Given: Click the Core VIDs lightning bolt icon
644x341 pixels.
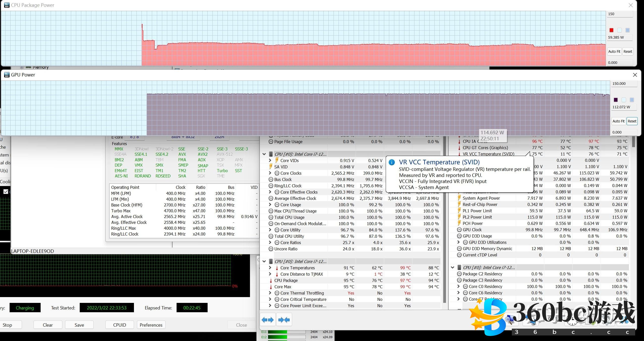Looking at the screenshot, I should pos(277,160).
